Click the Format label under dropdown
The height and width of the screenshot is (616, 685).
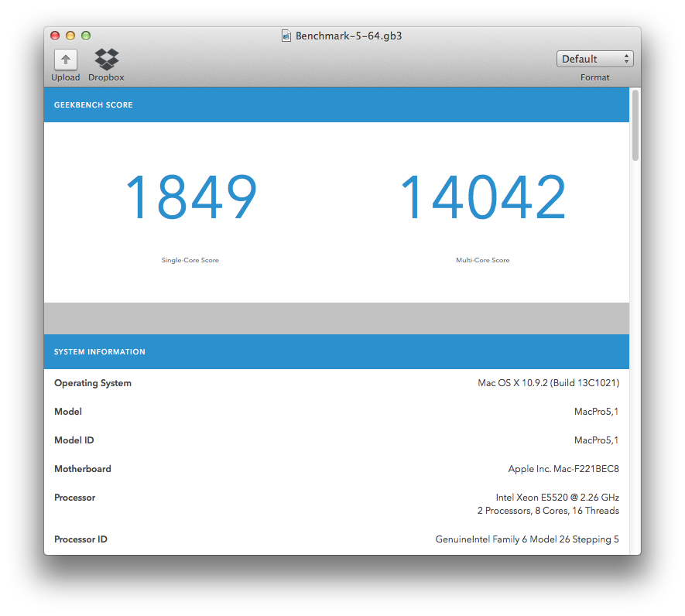[594, 77]
